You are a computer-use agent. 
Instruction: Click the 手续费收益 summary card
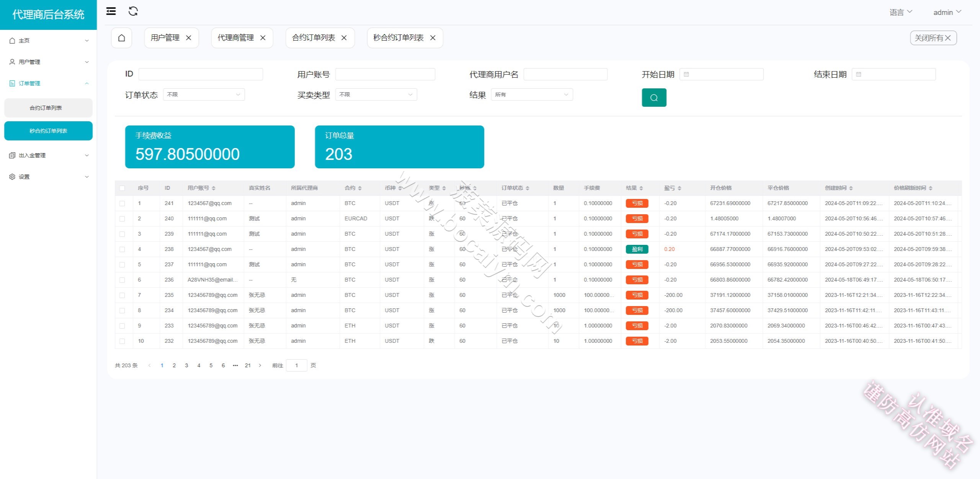[x=210, y=147]
